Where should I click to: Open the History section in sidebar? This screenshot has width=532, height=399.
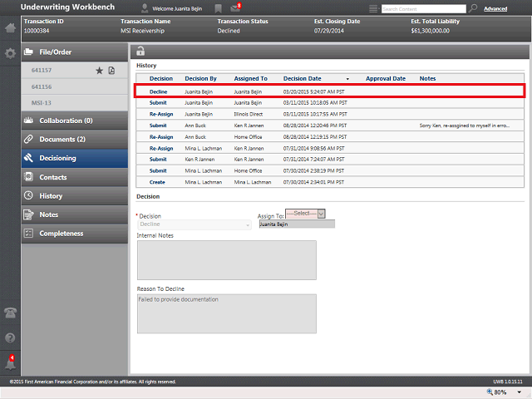pos(75,196)
